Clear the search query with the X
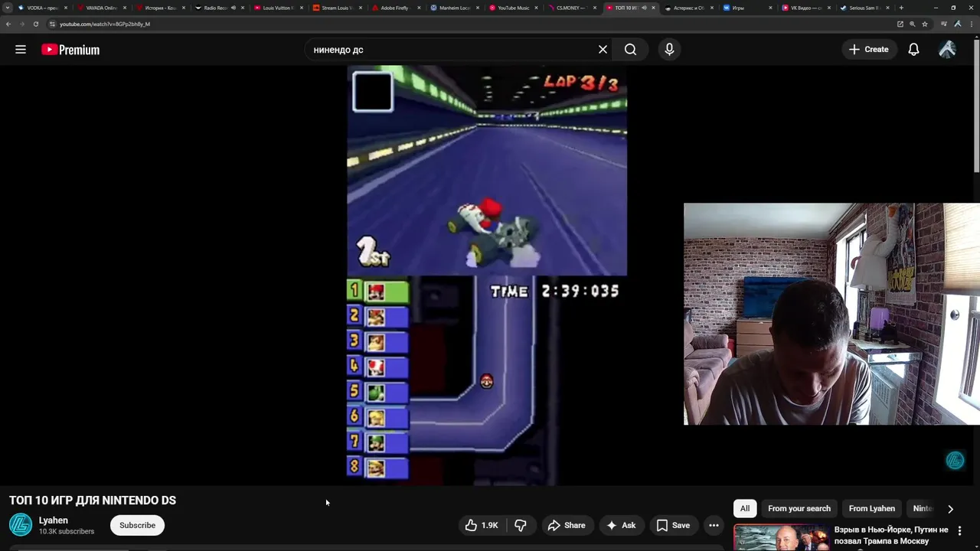980x551 pixels. click(603, 50)
